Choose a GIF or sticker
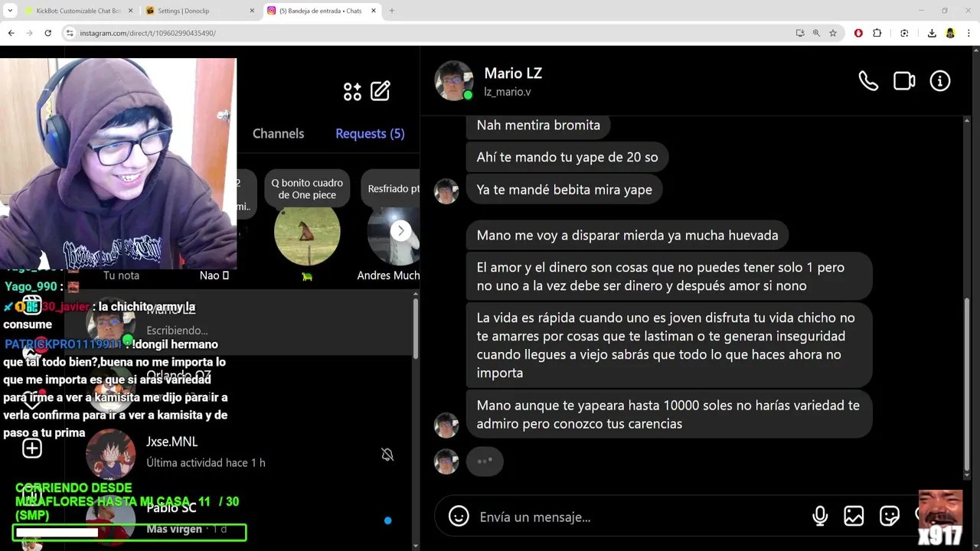 (x=890, y=517)
